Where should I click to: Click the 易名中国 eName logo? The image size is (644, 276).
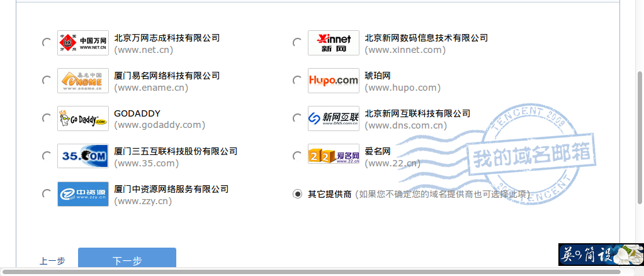[x=83, y=81]
